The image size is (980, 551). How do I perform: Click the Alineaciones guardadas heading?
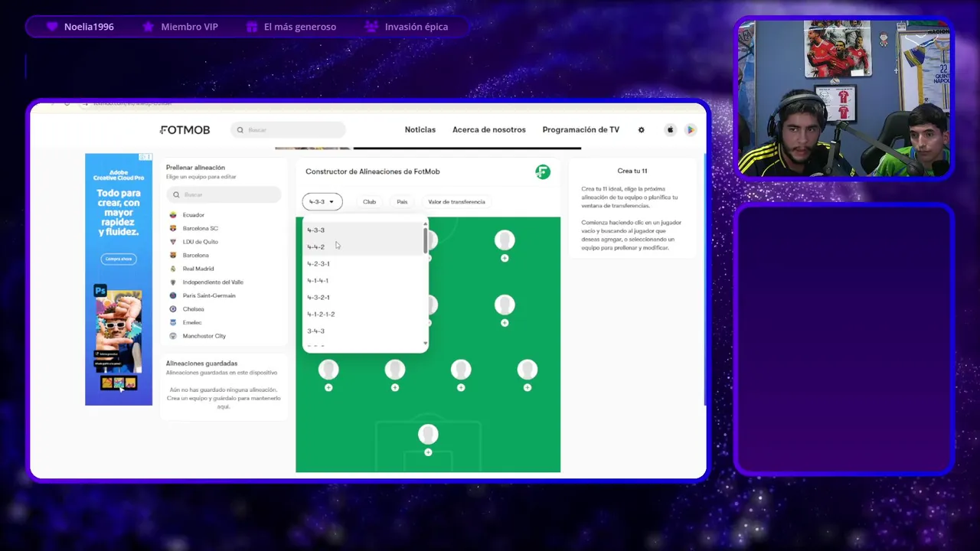[x=201, y=364]
